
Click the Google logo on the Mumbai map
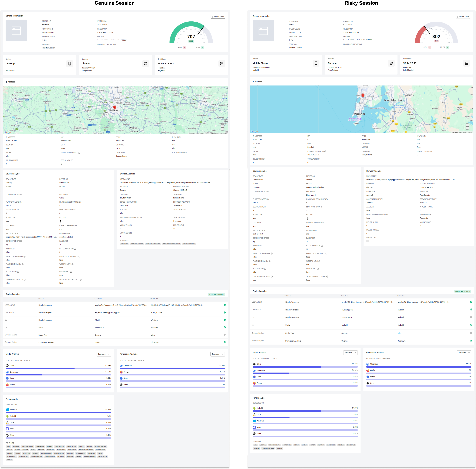point(254,132)
